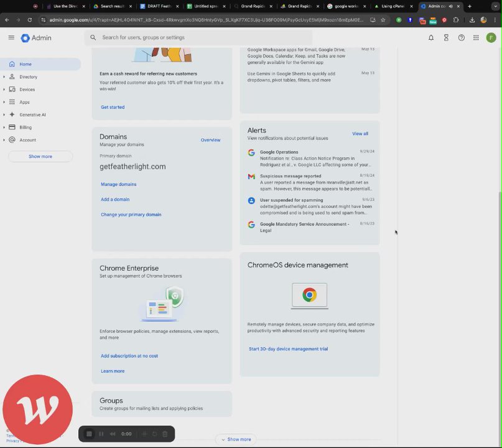Bookmark this page with the star
Screen dimensions: 502x448
(383, 20)
